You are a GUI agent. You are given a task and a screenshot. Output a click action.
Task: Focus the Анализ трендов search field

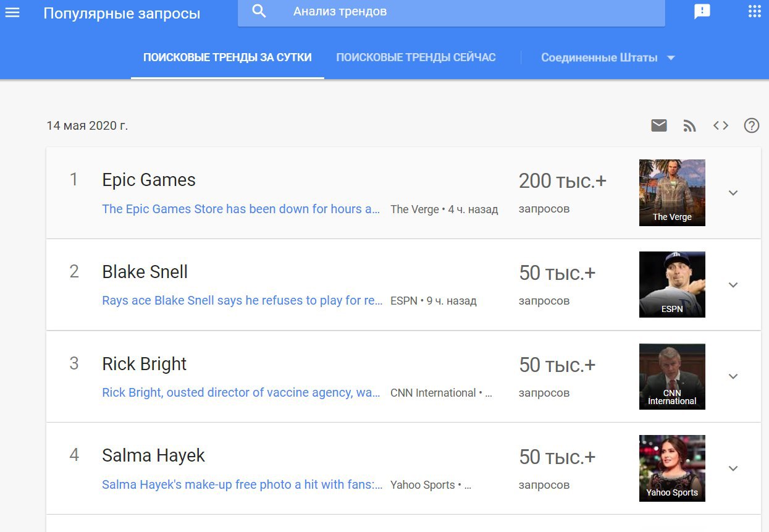pyautogui.click(x=452, y=12)
